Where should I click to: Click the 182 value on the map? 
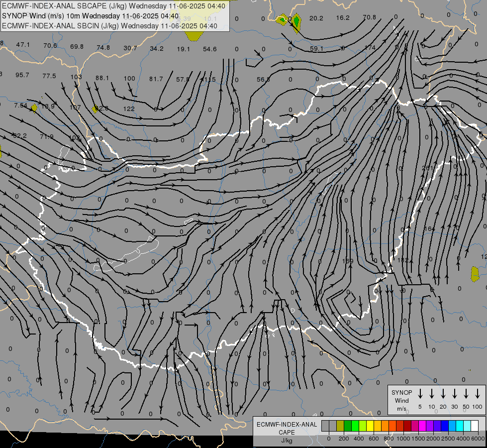[403, 260]
